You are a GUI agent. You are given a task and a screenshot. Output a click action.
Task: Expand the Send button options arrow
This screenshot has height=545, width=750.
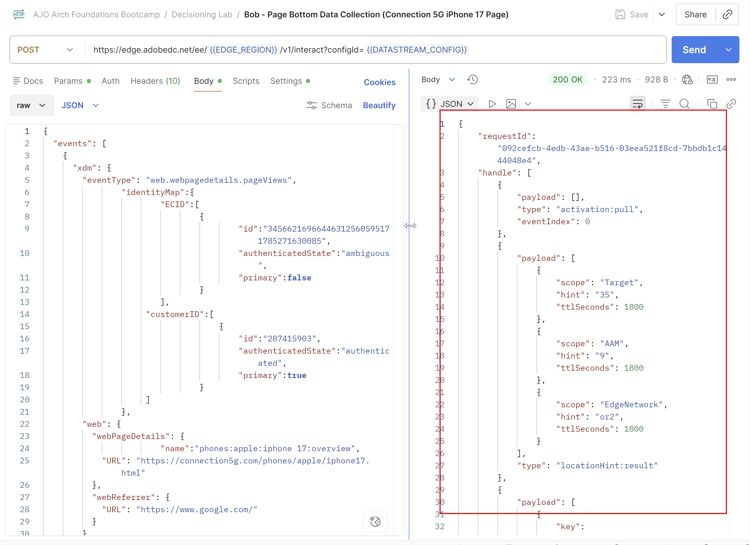coord(728,50)
